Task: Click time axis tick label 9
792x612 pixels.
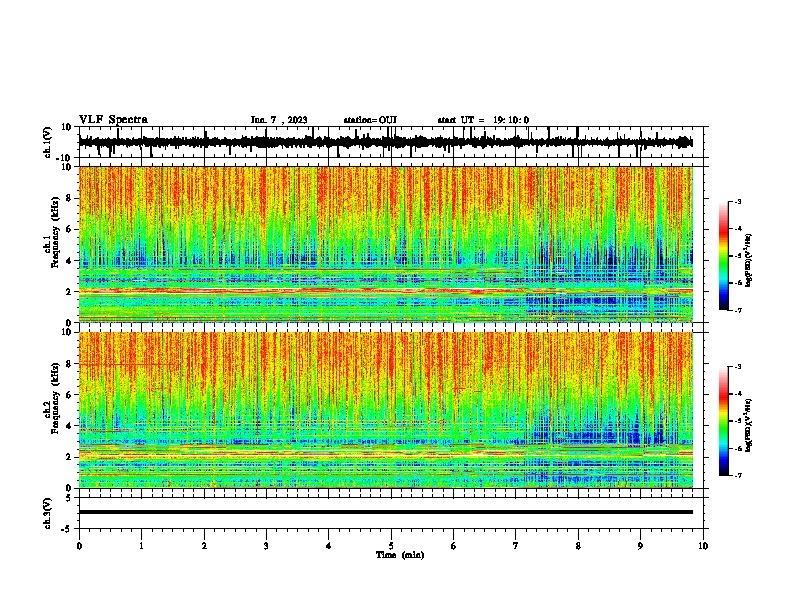Action: (x=640, y=546)
